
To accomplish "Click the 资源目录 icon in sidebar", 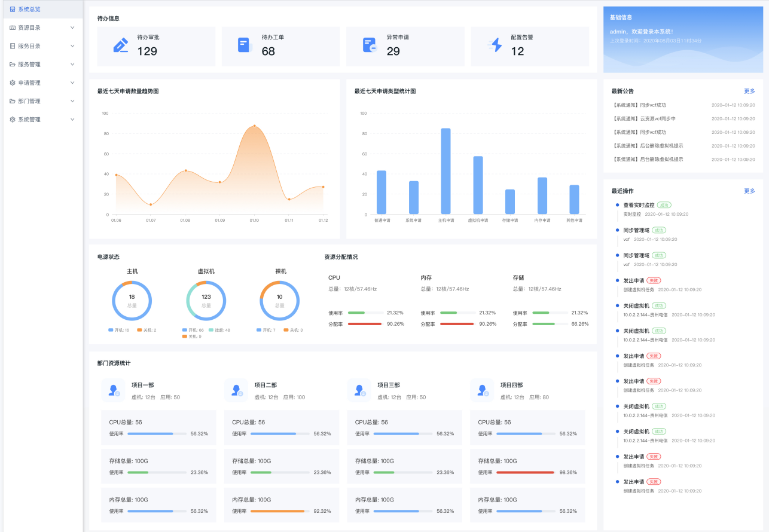I will click(x=13, y=27).
